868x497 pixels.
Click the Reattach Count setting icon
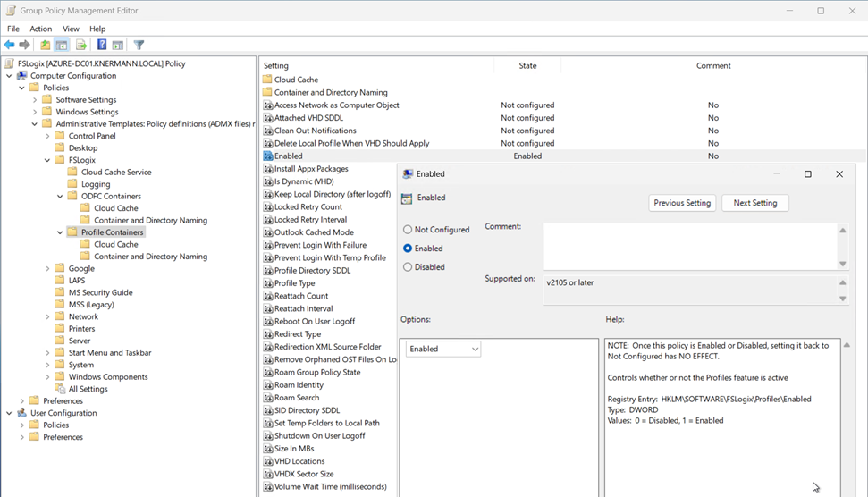tap(268, 296)
